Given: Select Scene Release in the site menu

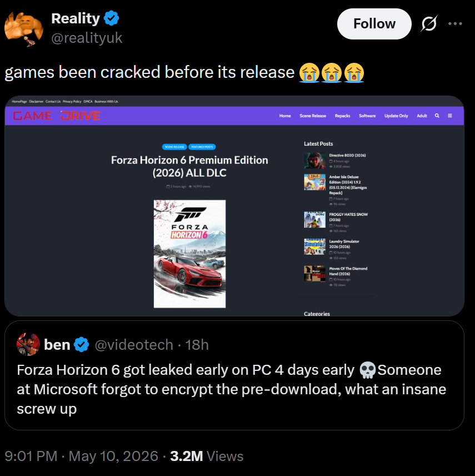Looking at the screenshot, I should pyautogui.click(x=313, y=116).
